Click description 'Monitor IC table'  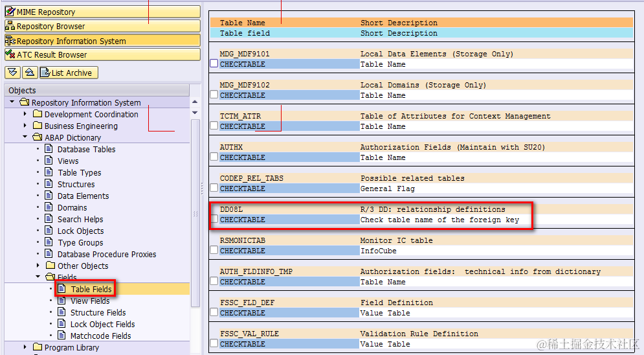(x=396, y=240)
